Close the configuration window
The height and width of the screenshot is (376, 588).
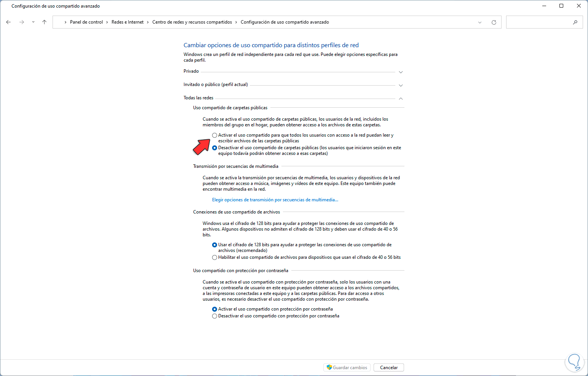(x=579, y=6)
